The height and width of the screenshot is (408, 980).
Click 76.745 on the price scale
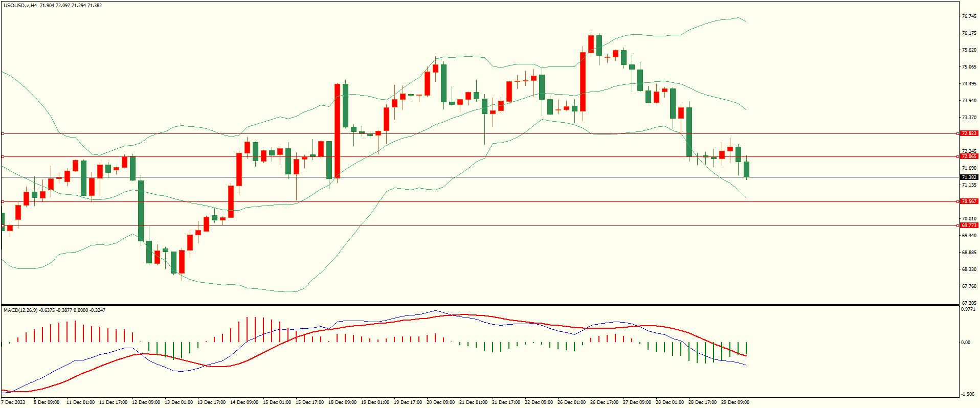coord(969,16)
